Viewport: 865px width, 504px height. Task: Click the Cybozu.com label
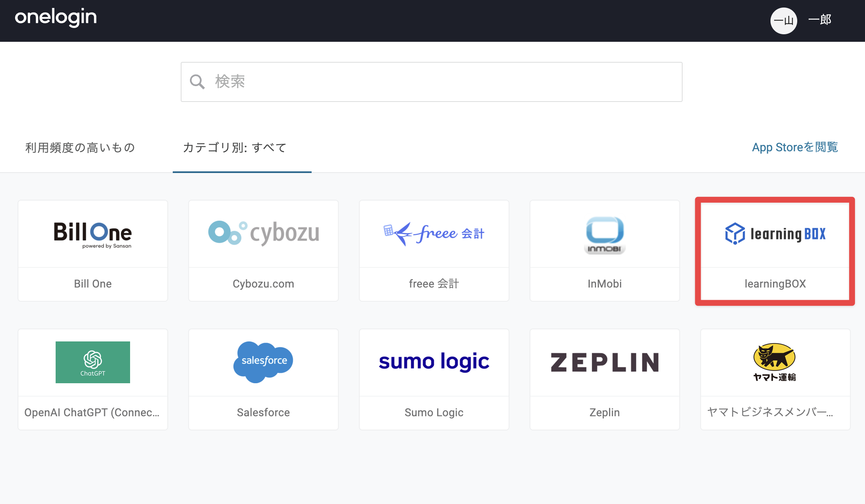(x=264, y=284)
